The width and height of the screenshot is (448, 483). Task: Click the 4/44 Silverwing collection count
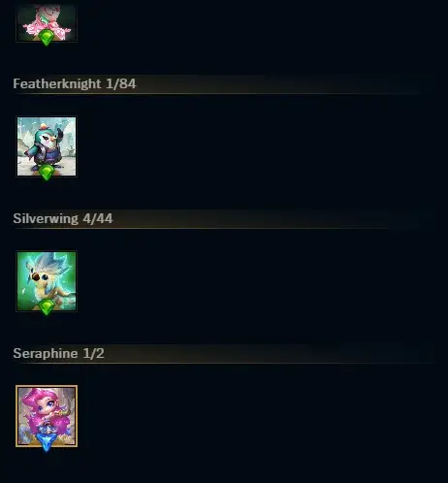point(98,218)
